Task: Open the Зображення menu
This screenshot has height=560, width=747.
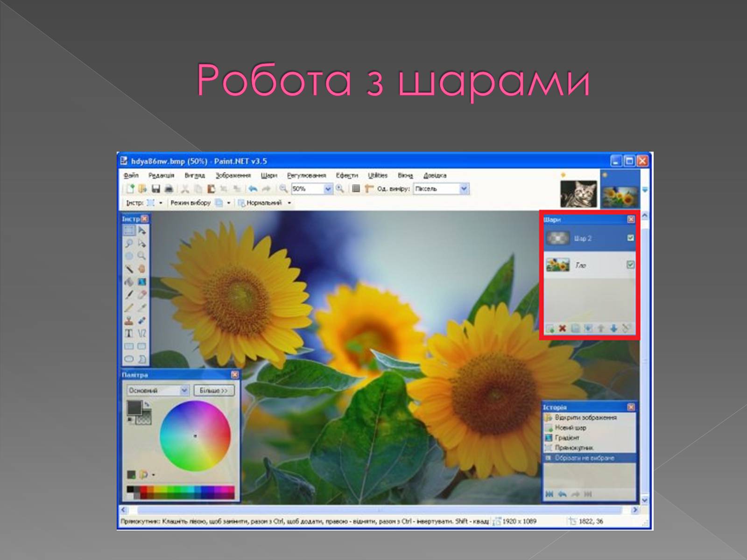Action: (x=233, y=175)
